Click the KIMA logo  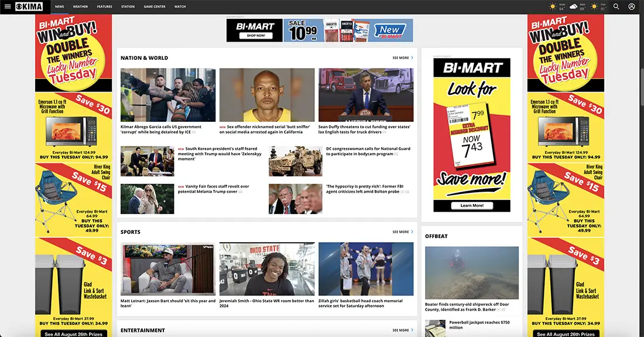point(29,6)
